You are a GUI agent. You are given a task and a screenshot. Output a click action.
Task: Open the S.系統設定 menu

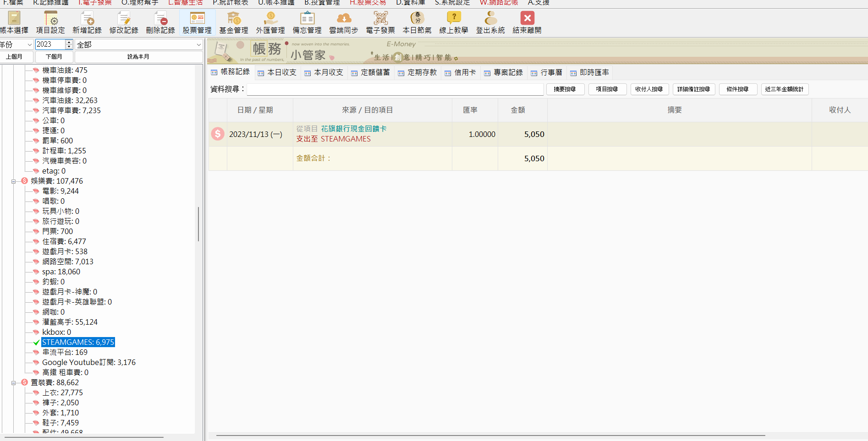pos(452,3)
